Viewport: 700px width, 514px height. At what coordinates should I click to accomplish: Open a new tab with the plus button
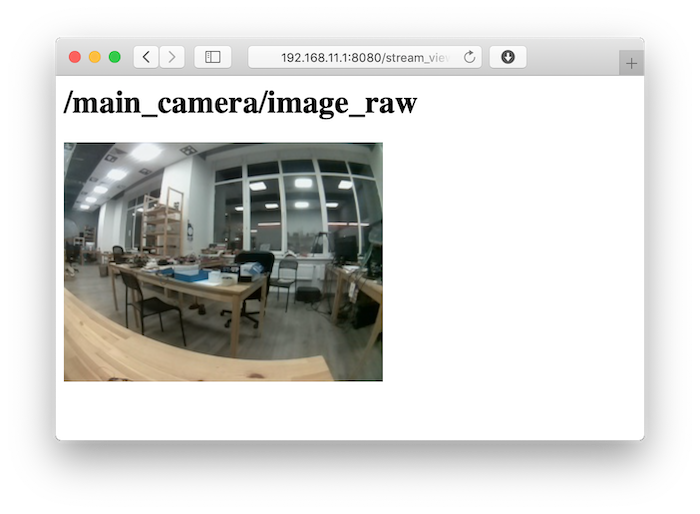[631, 63]
